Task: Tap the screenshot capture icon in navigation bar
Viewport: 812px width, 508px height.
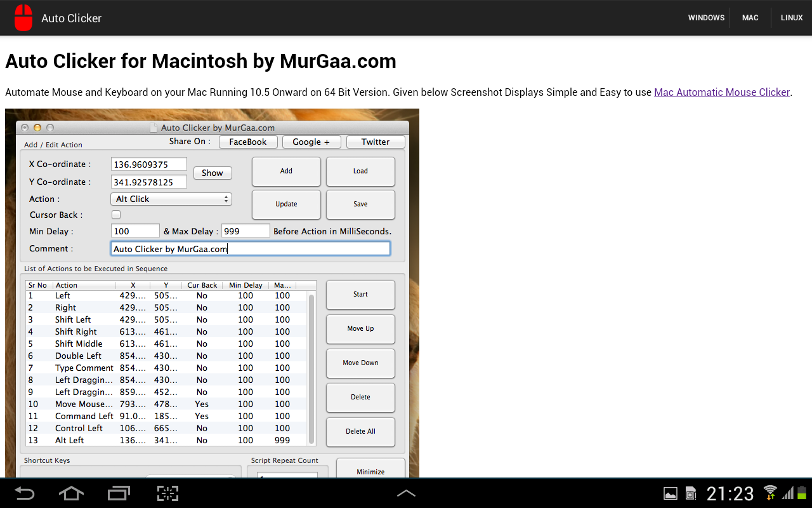Action: click(x=167, y=493)
